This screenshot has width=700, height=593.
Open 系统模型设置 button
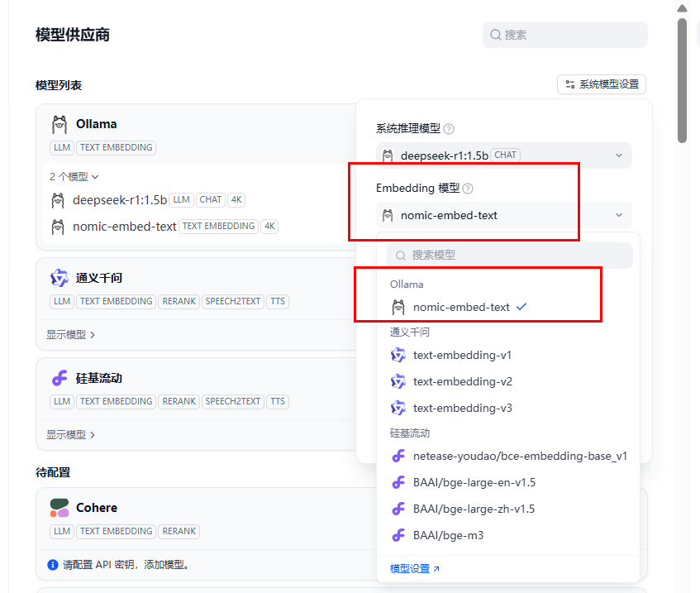pos(602,84)
